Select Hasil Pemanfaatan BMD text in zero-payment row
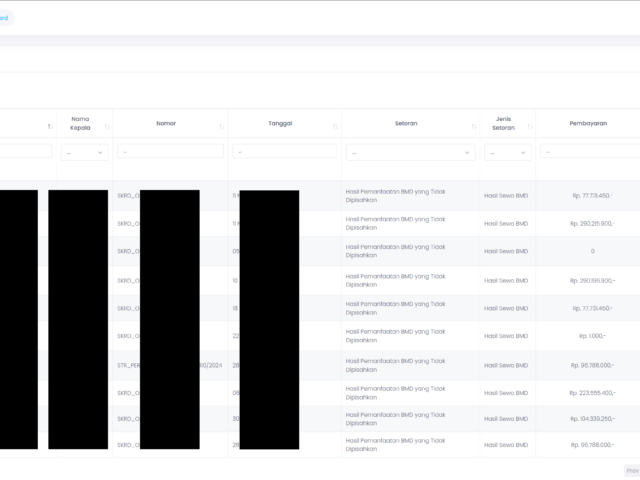The width and height of the screenshot is (640, 480). 396,251
